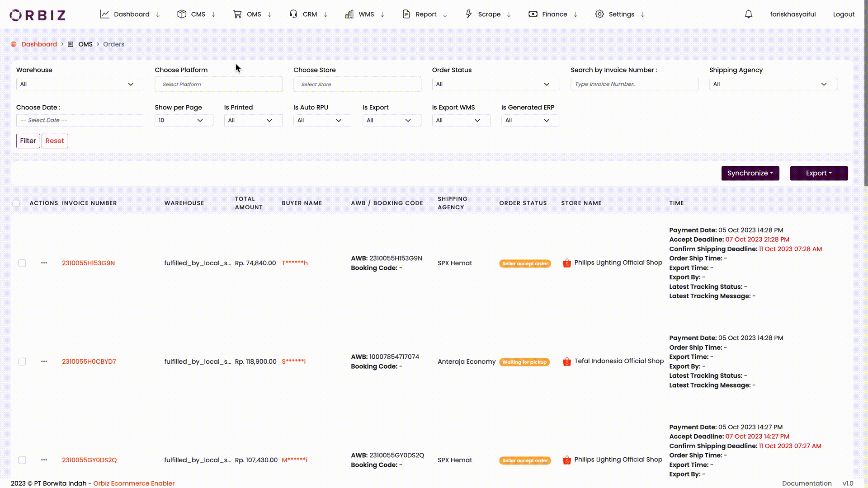Click the Report document icon
The width and height of the screenshot is (868, 488).
point(406,14)
